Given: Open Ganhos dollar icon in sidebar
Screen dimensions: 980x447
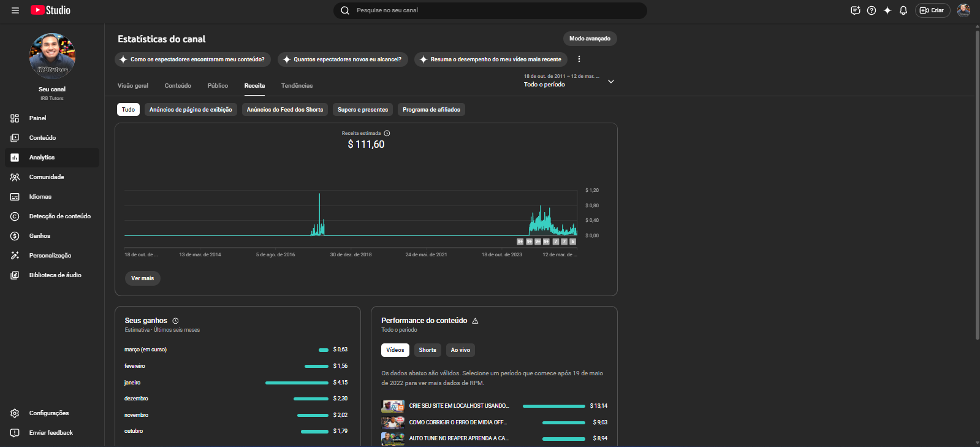Looking at the screenshot, I should pyautogui.click(x=15, y=236).
